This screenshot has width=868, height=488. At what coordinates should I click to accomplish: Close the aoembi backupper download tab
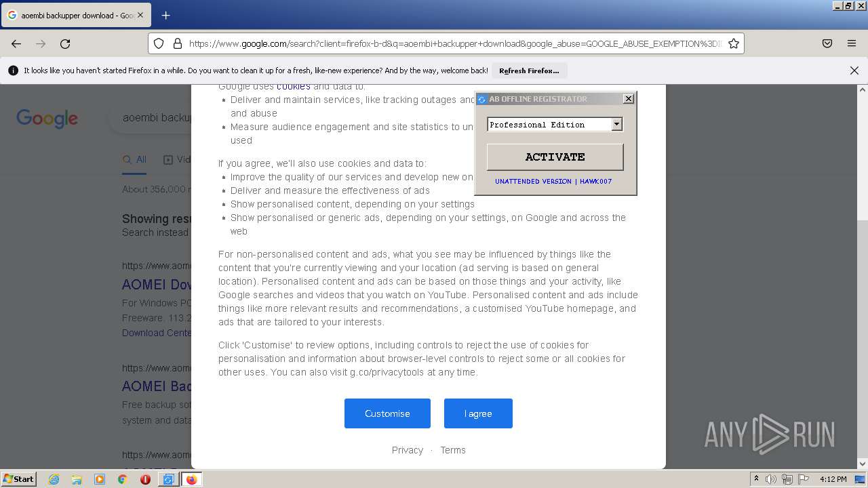tap(140, 15)
